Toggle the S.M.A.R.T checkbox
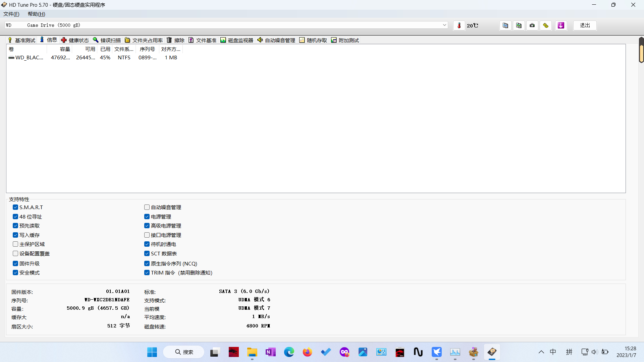 15,207
